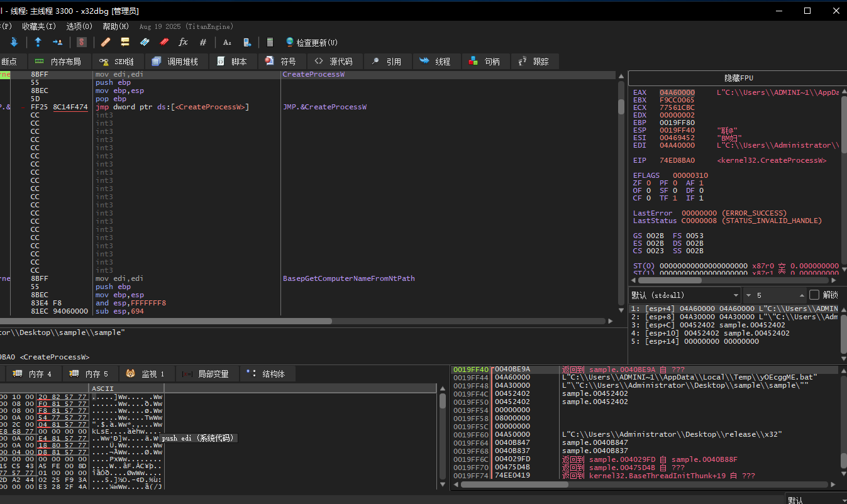The image size is (847, 504).
Task: Open the variables hash icon
Action: pos(203,42)
